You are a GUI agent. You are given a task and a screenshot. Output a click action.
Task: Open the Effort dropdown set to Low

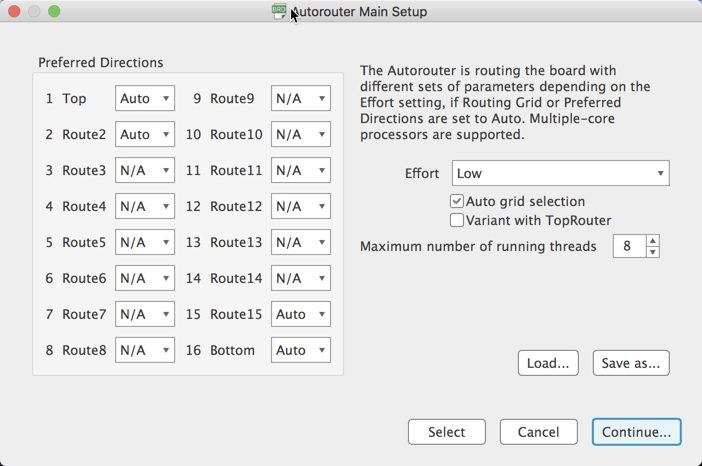(561, 173)
